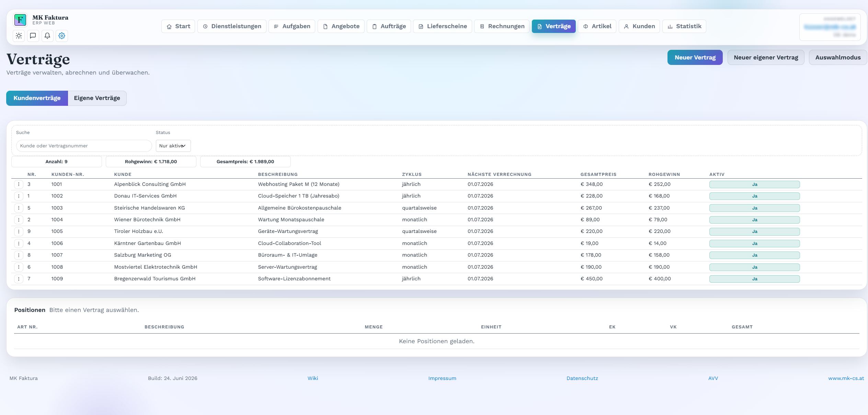The height and width of the screenshot is (415, 868).
Task: Sort by the Gesamtpreis column header
Action: tap(598, 175)
